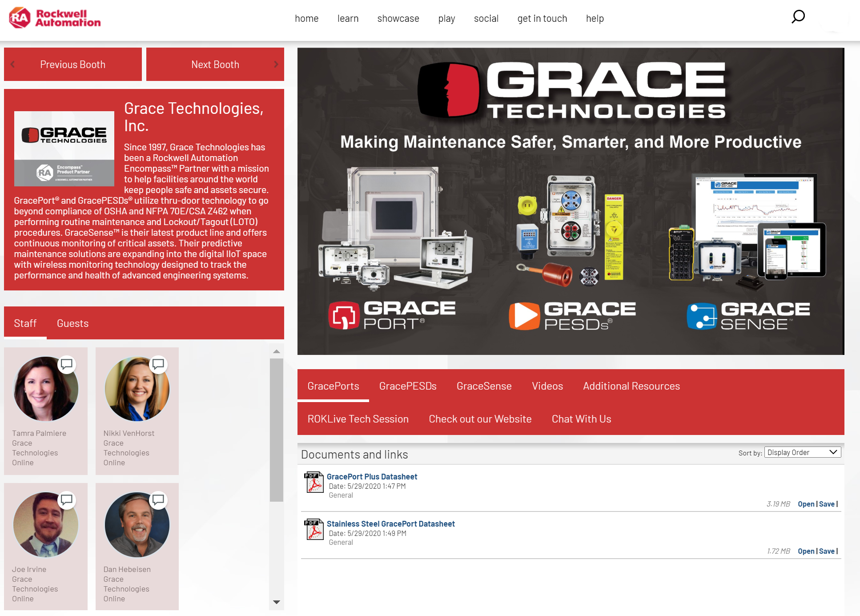Select the GracePESDs tab

[408, 386]
